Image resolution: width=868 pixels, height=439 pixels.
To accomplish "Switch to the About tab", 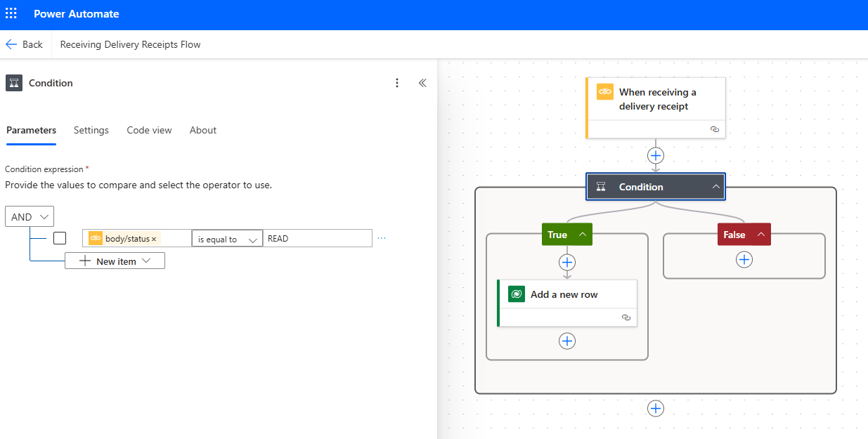I will [203, 130].
